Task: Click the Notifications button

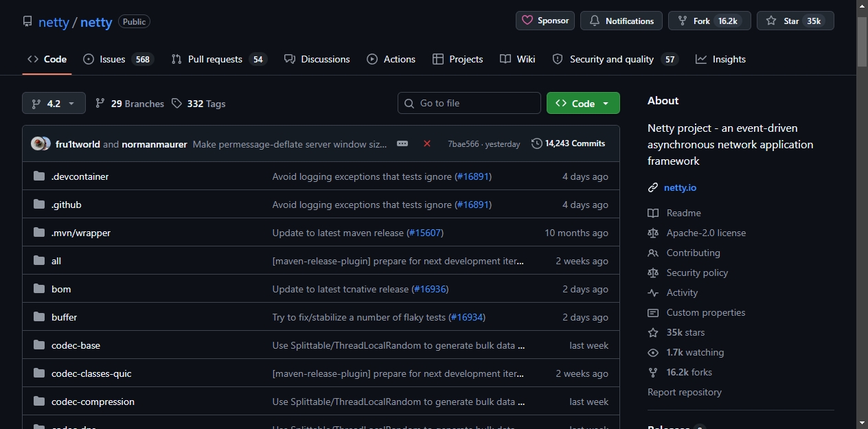Action: pyautogui.click(x=621, y=21)
